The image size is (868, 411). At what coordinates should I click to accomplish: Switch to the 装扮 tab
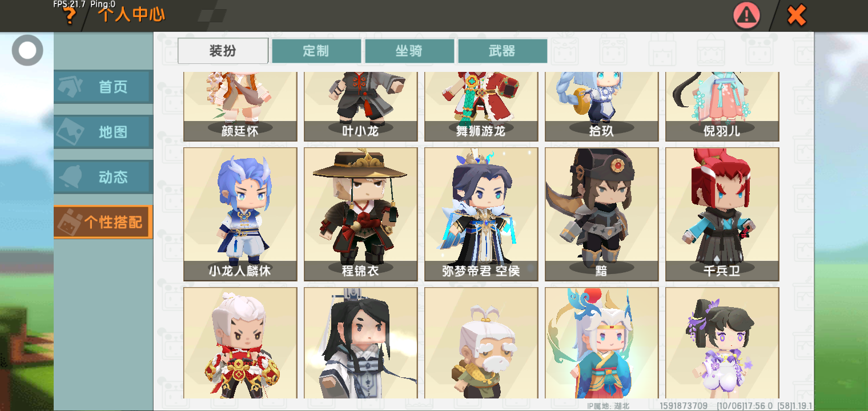[x=223, y=51]
